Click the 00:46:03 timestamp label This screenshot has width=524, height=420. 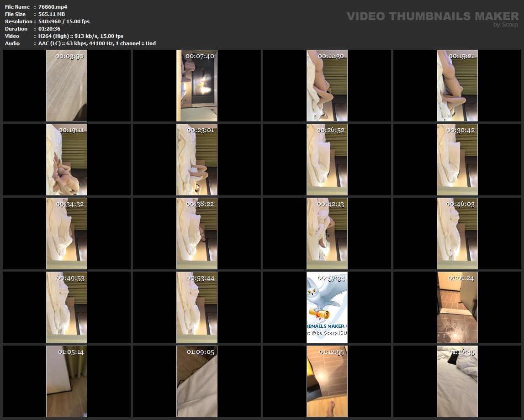460,204
